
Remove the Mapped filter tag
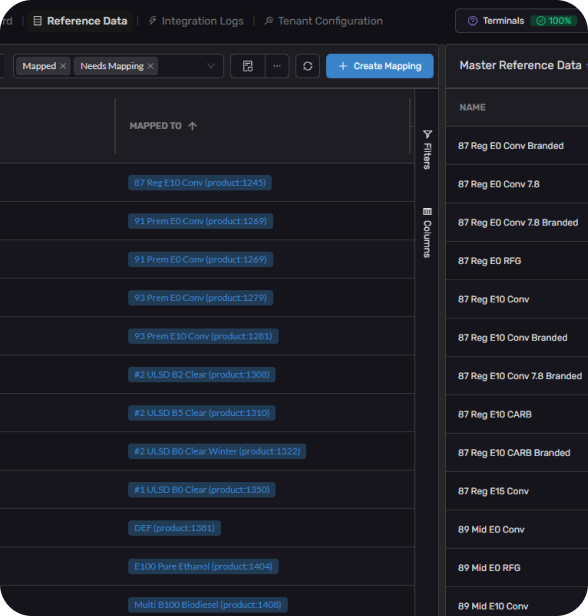(x=63, y=66)
